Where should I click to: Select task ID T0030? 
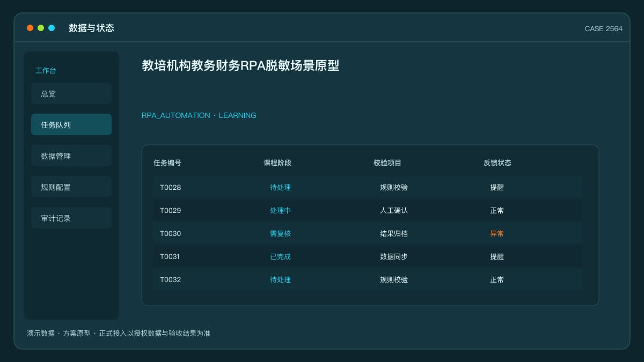pyautogui.click(x=171, y=233)
